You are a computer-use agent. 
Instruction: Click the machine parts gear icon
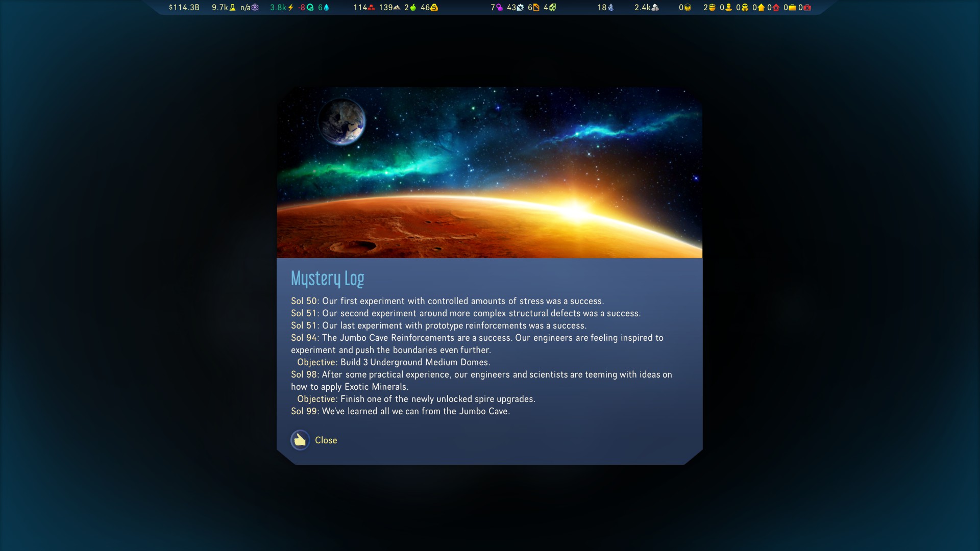point(521,8)
